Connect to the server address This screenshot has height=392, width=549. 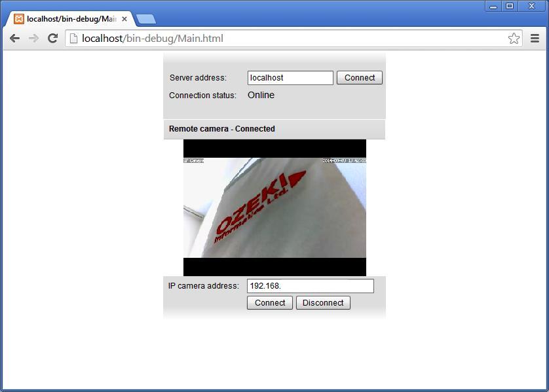[360, 78]
